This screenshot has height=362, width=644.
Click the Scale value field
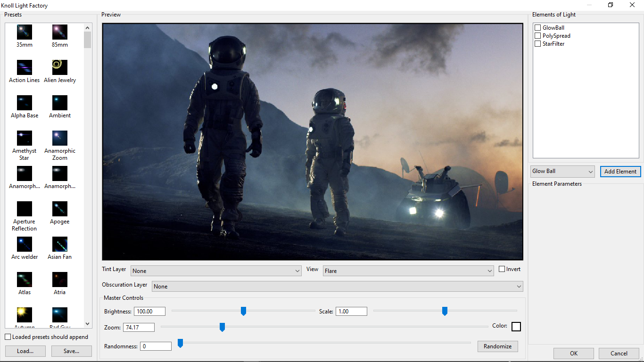[351, 312]
